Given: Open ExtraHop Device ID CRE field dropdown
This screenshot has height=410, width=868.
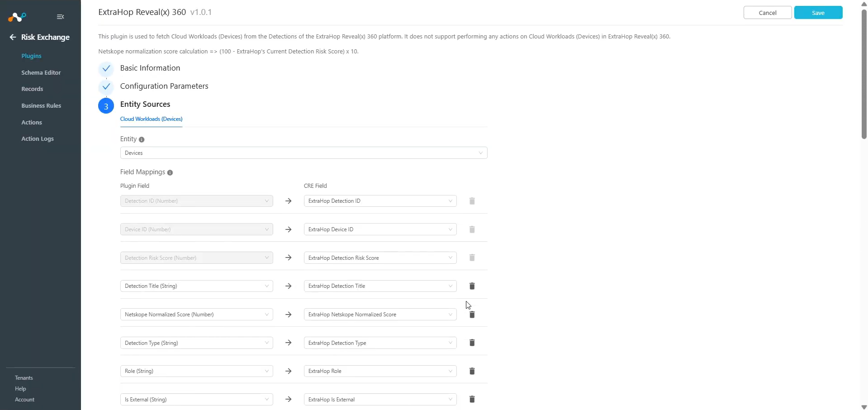Looking at the screenshot, I should pyautogui.click(x=380, y=229).
